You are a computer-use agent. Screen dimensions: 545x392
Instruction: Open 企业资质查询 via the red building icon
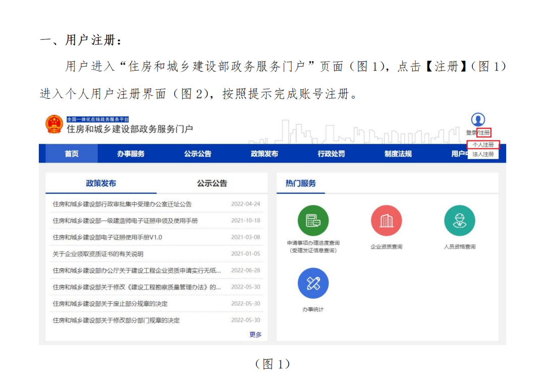tap(387, 220)
